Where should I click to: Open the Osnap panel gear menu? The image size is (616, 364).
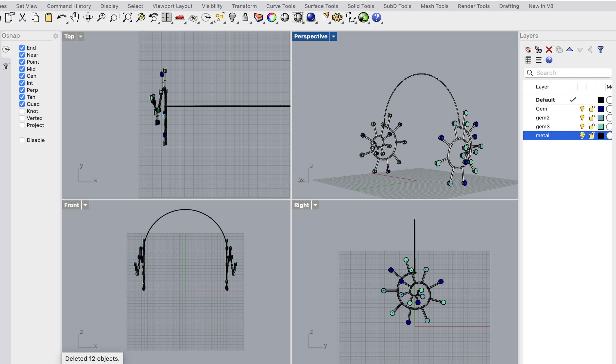pyautogui.click(x=56, y=36)
